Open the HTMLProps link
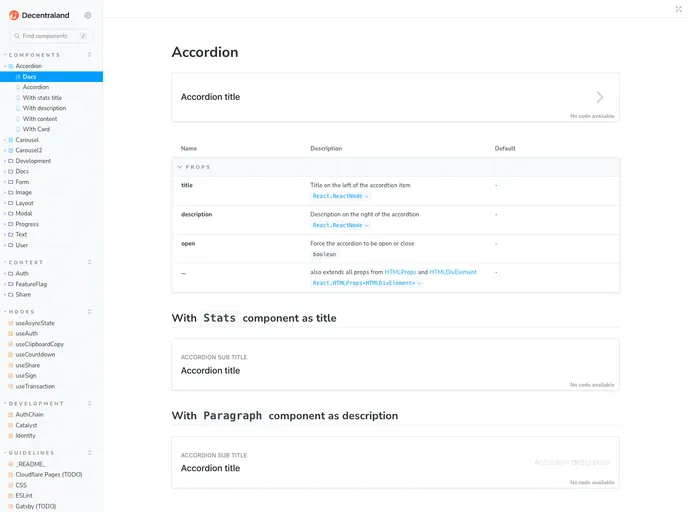This screenshot has width=688, height=512. click(x=400, y=272)
